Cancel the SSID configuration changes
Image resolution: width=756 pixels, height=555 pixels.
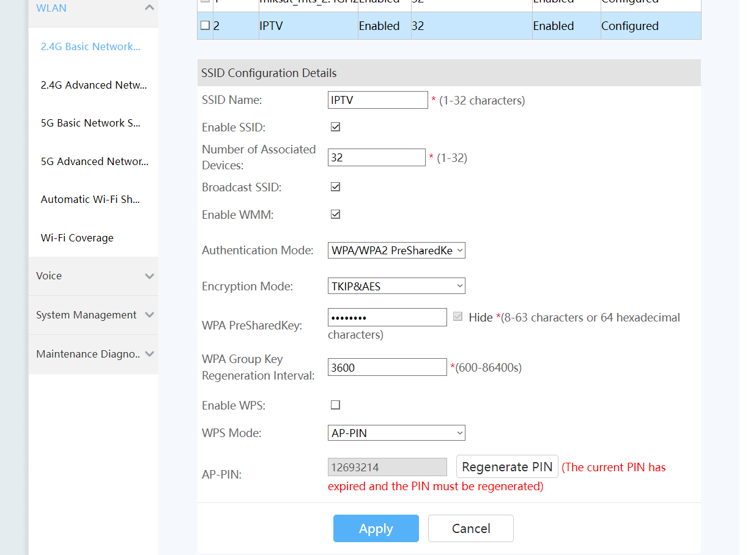[471, 528]
